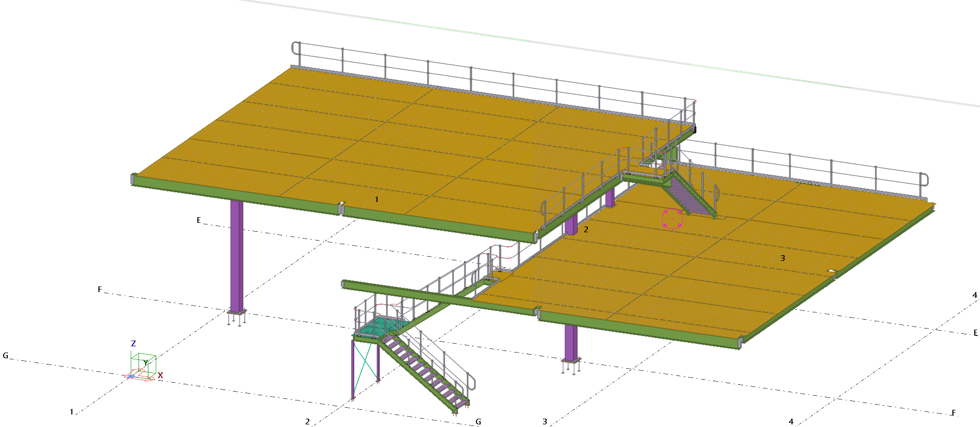The image size is (980, 427).
Task: Click the blue Z axis label
Action: [x=134, y=344]
